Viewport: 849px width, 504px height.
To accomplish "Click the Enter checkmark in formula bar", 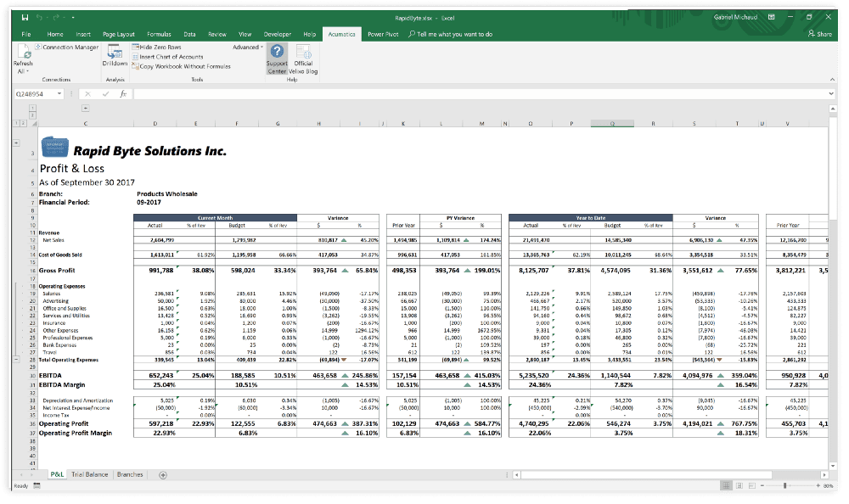I will click(x=105, y=94).
